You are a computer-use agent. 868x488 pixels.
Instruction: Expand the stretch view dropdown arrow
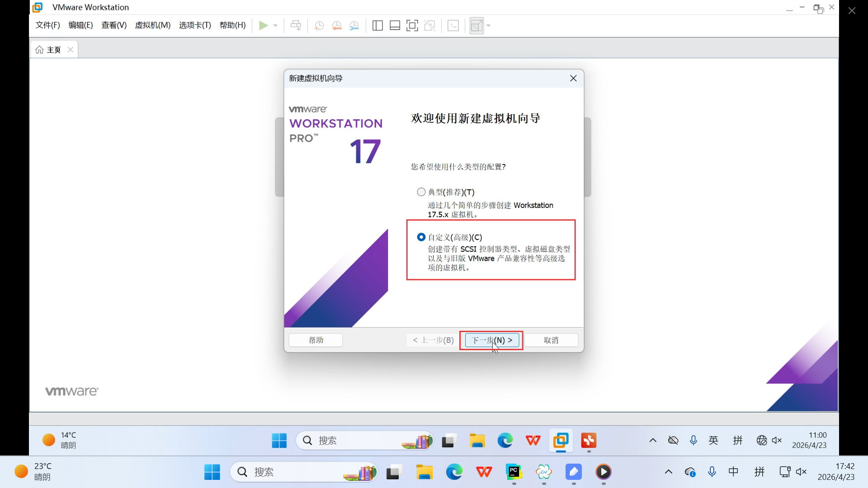coord(489,26)
